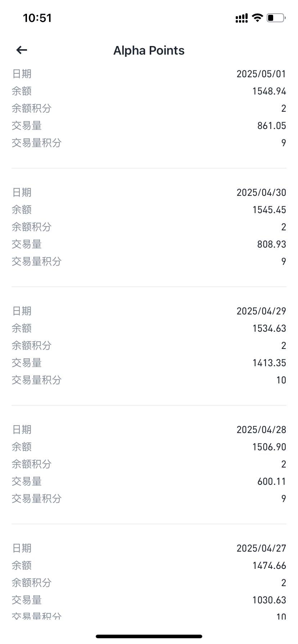Tap balance value 1548.94

pos(269,91)
